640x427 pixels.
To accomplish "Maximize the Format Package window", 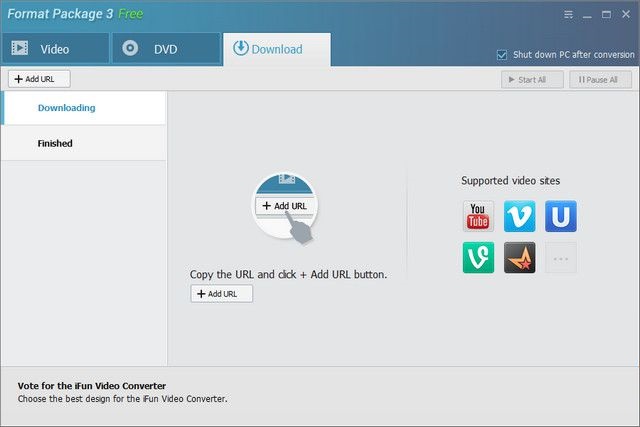I will pyautogui.click(x=607, y=15).
